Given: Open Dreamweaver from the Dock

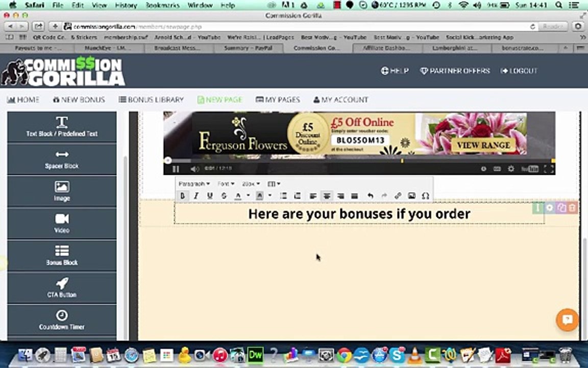Looking at the screenshot, I should [x=255, y=355].
